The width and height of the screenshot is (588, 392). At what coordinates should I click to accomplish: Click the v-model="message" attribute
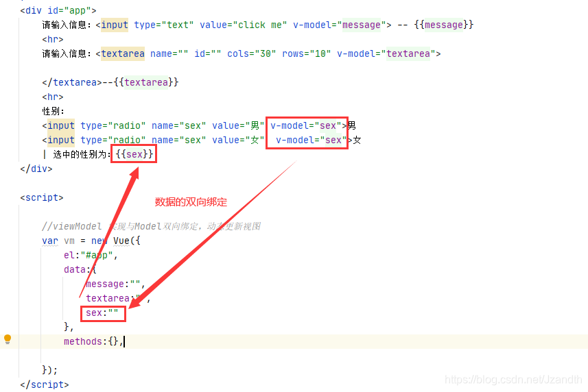pos(340,25)
